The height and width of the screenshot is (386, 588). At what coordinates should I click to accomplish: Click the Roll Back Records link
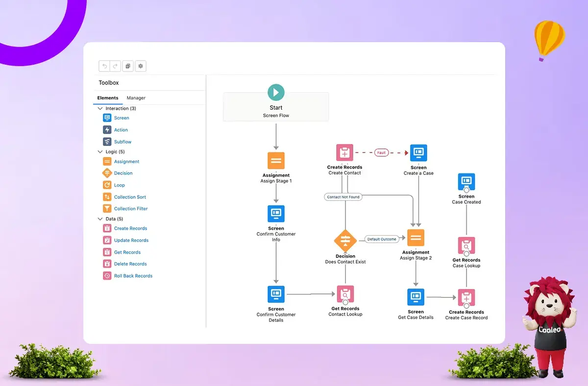point(133,276)
